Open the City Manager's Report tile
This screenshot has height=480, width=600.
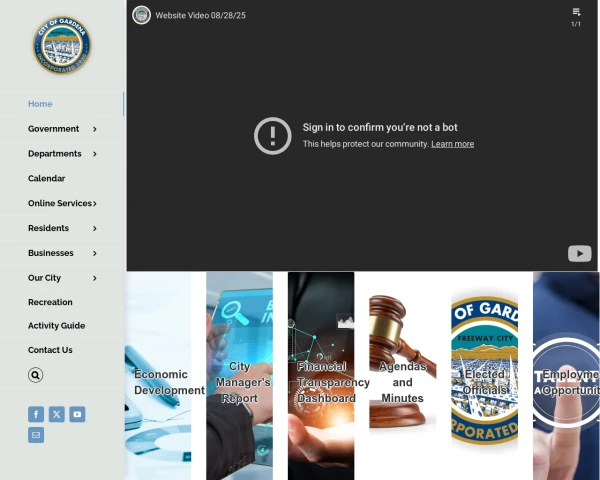(x=240, y=376)
